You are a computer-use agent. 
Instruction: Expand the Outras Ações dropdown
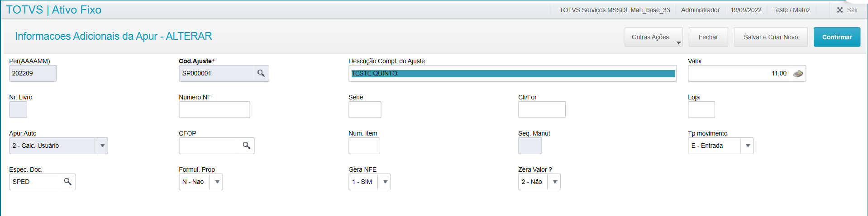653,37
